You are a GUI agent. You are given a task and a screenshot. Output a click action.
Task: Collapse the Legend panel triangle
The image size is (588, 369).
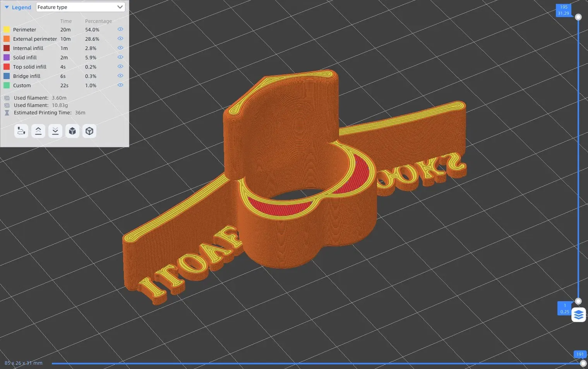[x=7, y=7]
